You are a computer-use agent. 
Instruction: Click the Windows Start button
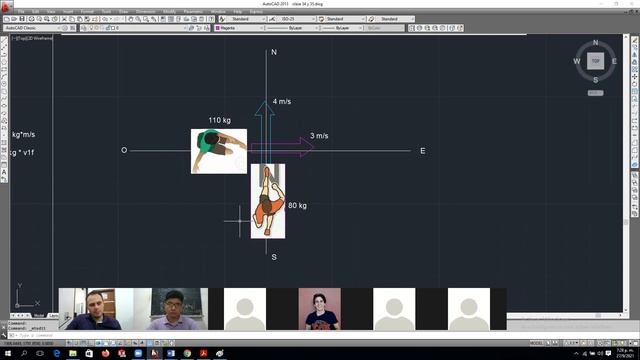(7, 353)
